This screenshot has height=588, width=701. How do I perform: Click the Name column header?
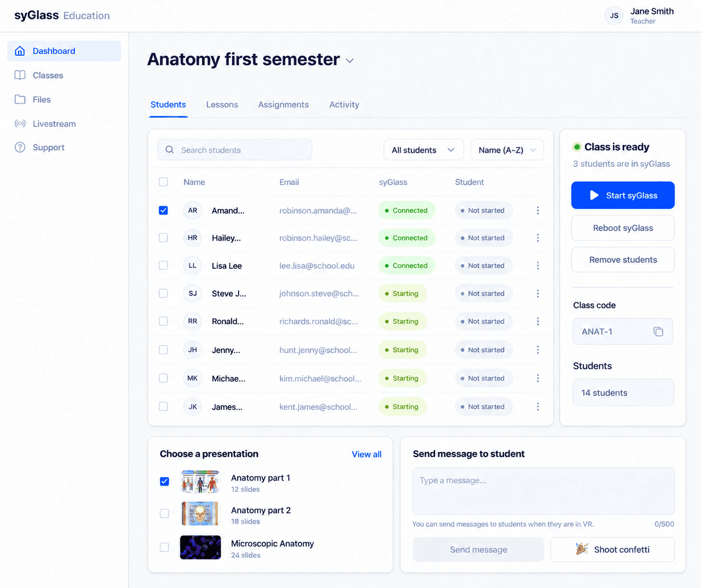(194, 182)
